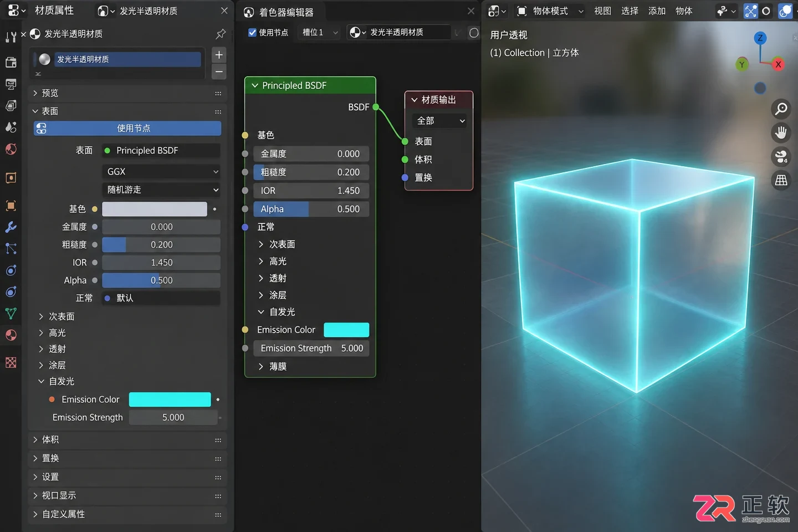Click the 粗糙度 slider in the BSDF node
Viewport: 798px width, 532px height.
(311, 172)
